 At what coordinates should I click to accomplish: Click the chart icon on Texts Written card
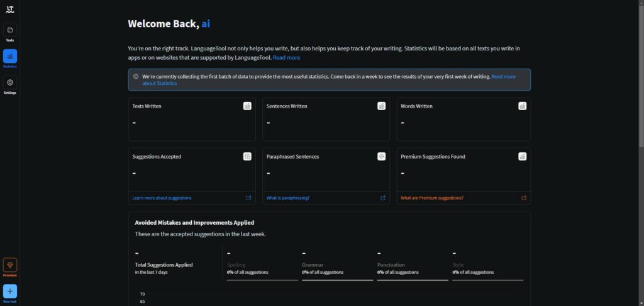[x=247, y=106]
